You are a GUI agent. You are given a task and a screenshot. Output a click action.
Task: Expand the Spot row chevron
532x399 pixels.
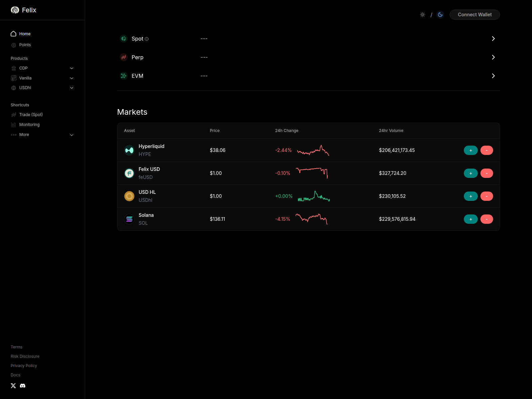[x=493, y=39]
